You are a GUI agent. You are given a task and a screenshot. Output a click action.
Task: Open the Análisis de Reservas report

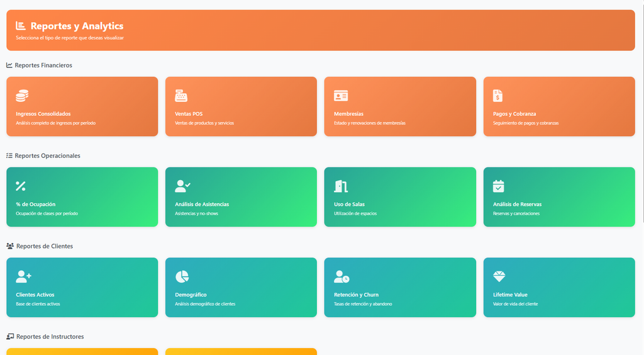[x=559, y=197]
